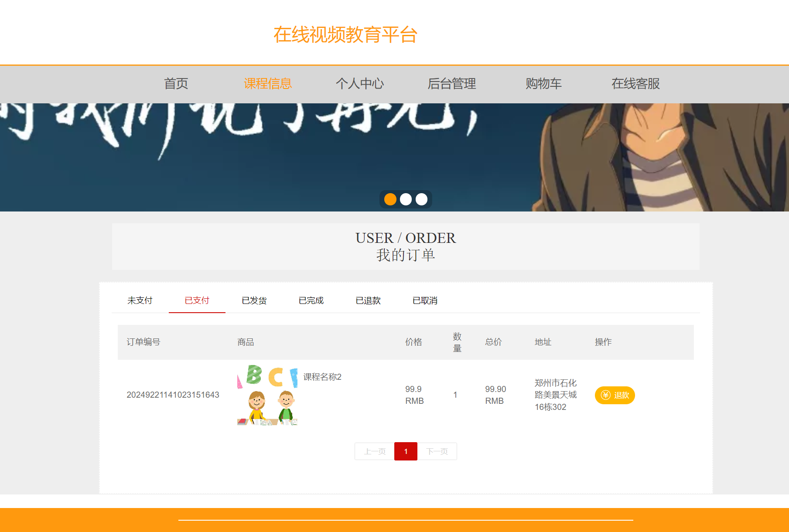Go to the next page via 下一页
The height and width of the screenshot is (532, 789).
point(437,451)
